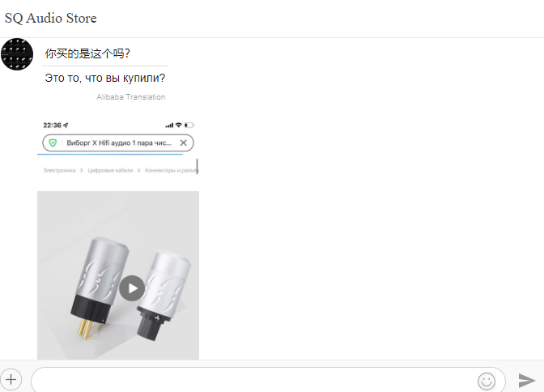Click the battery indicator icon
This screenshot has width=544, height=392.
[x=189, y=125]
